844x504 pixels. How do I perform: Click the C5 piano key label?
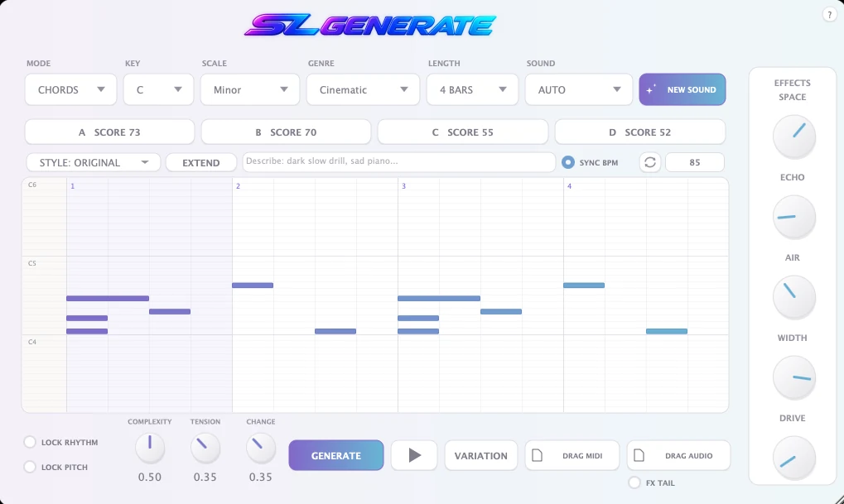click(x=32, y=263)
